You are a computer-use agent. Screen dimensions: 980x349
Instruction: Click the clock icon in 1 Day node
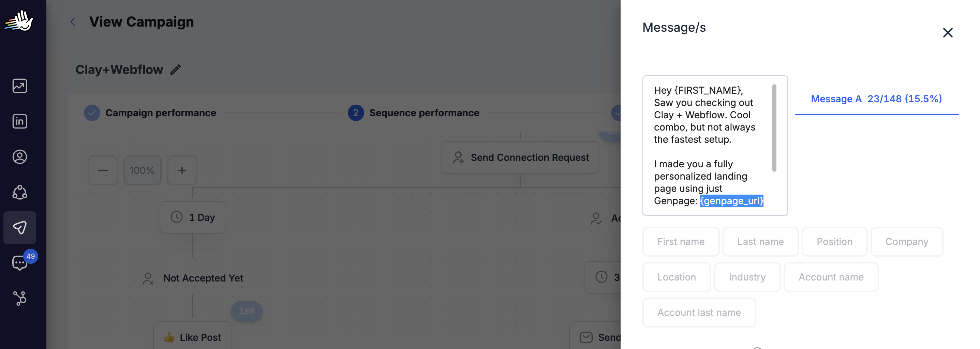point(177,217)
